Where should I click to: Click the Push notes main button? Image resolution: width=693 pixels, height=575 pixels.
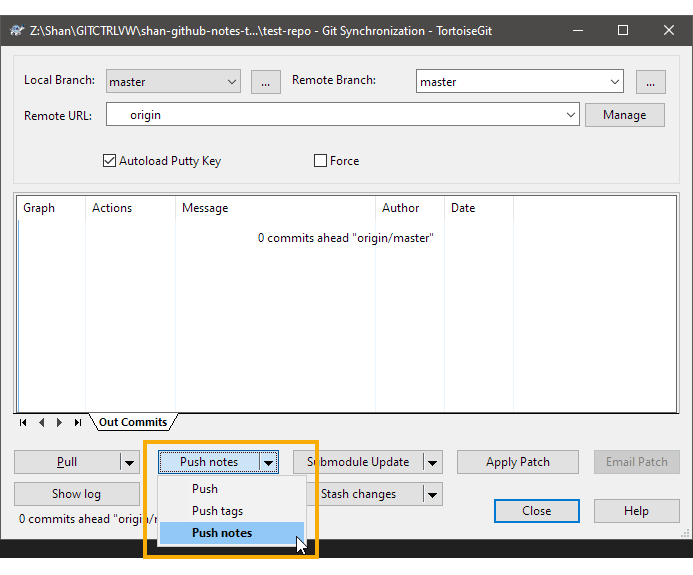[x=209, y=462]
